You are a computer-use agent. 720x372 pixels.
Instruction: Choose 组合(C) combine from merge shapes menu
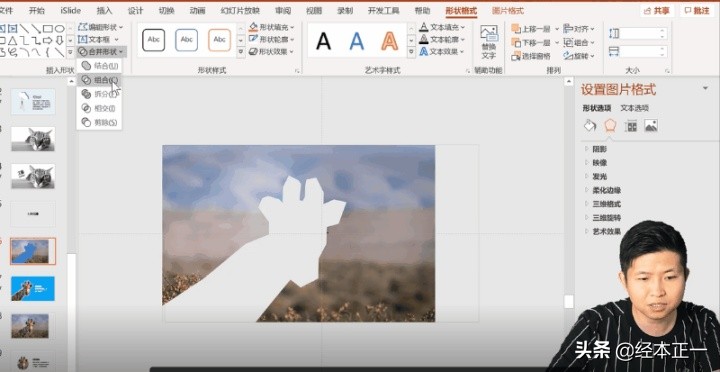point(99,80)
